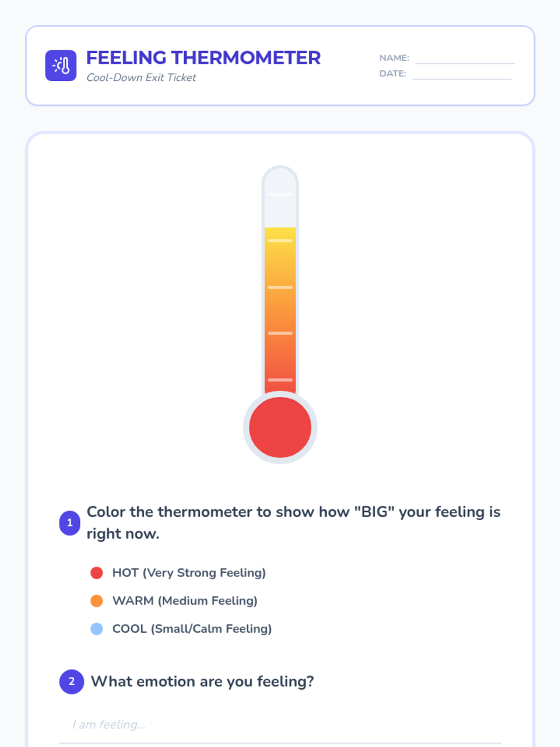560x747 pixels.
Task: Click the WARM (Medium Feeling) label
Action: point(185,601)
